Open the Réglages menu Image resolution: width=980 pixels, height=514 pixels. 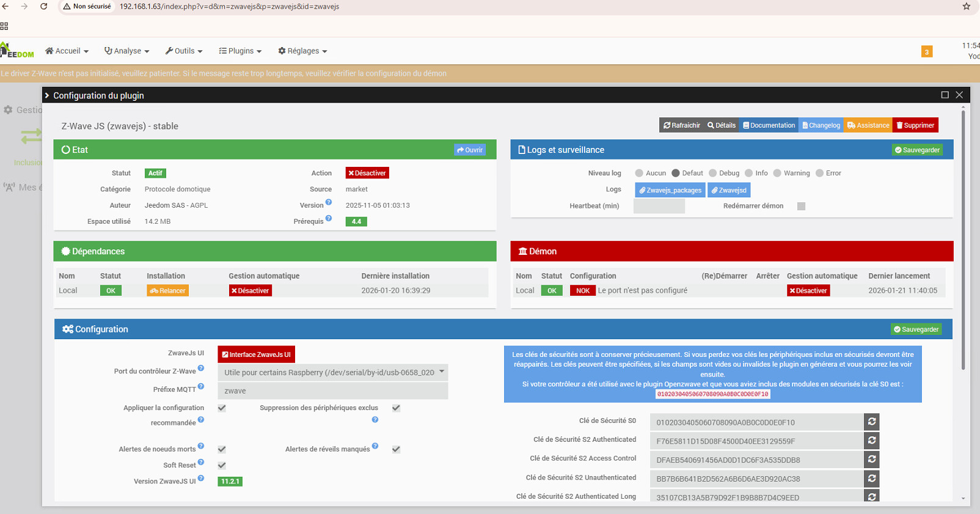pyautogui.click(x=303, y=51)
